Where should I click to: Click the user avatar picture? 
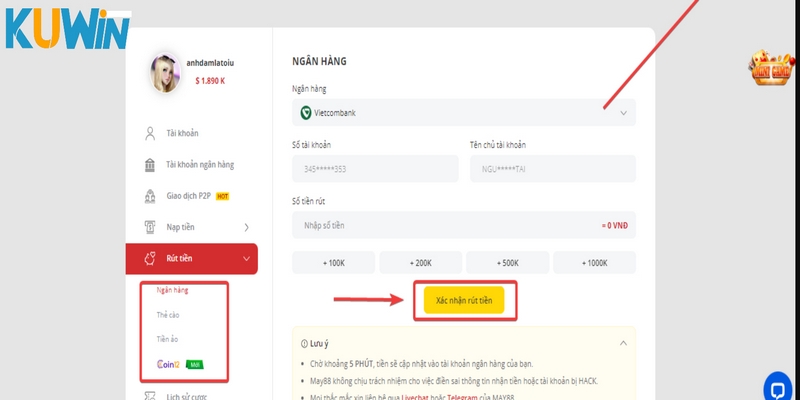165,73
